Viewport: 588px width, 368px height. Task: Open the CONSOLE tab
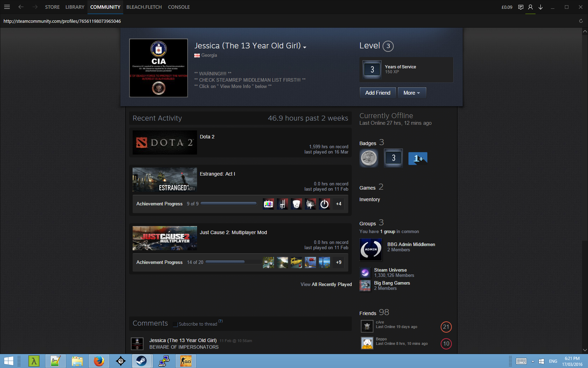[179, 7]
